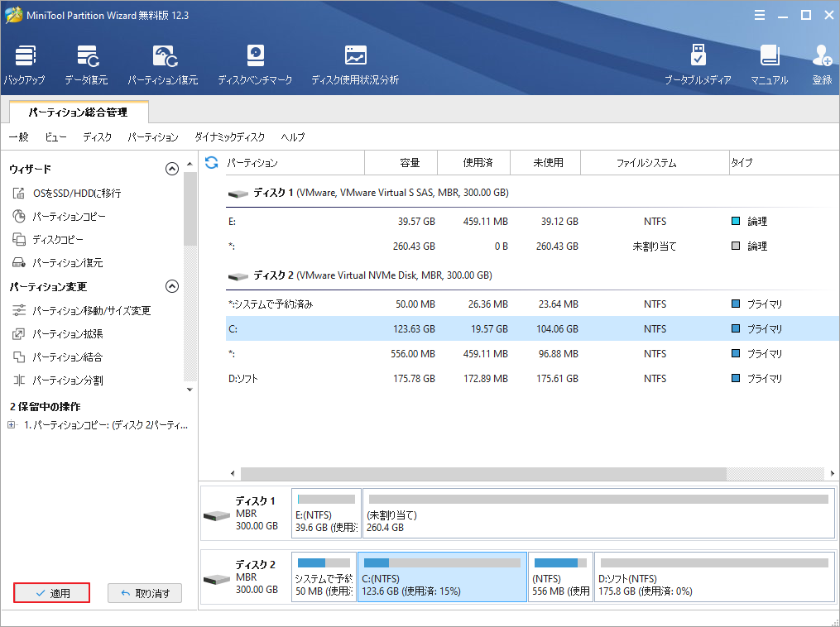840x627 pixels.
Task: Select the データ復元 icon
Action: click(86, 65)
